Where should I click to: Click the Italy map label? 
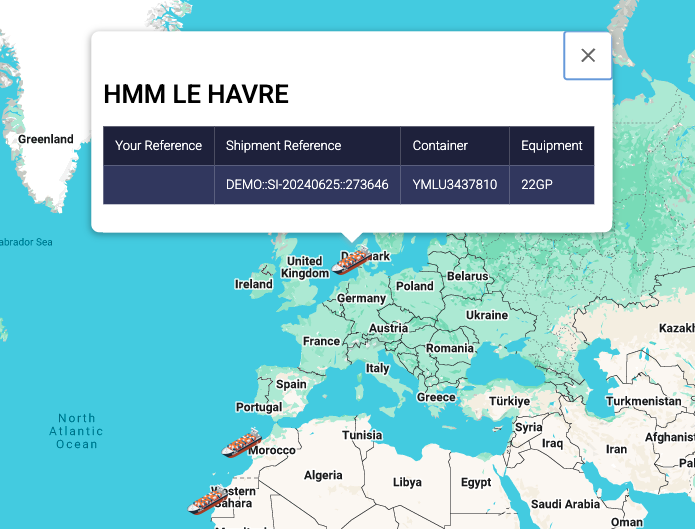(377, 368)
